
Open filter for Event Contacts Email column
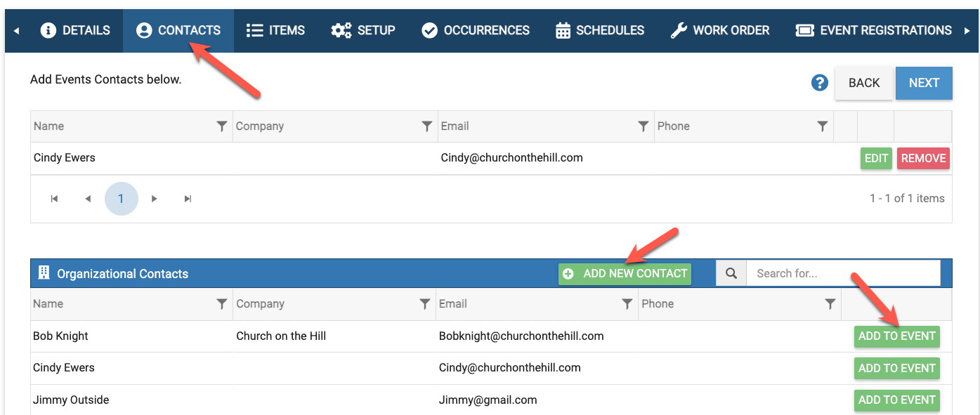(x=643, y=126)
